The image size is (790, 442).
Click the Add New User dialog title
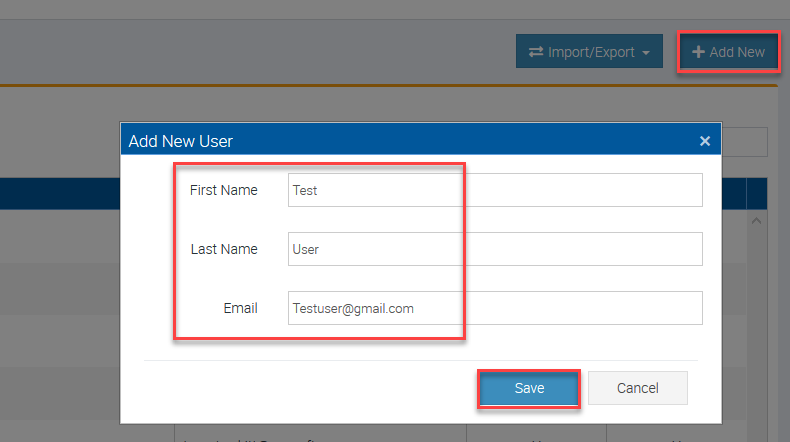coord(181,141)
